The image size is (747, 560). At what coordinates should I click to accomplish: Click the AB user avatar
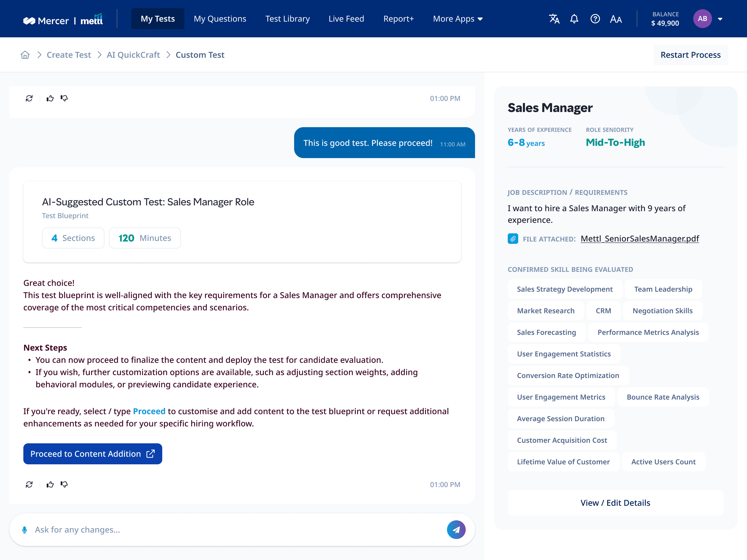[702, 19]
